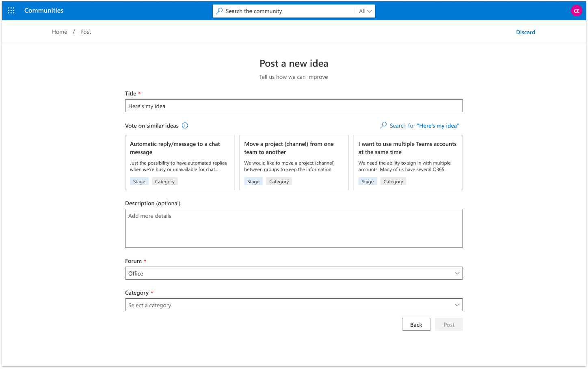Click "We need the ability to sign in" description
The width and height of the screenshot is (588, 369).
click(x=404, y=166)
